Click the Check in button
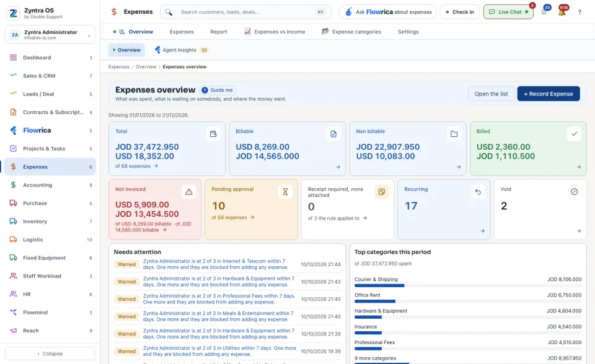This screenshot has height=364, width=595. click(460, 12)
